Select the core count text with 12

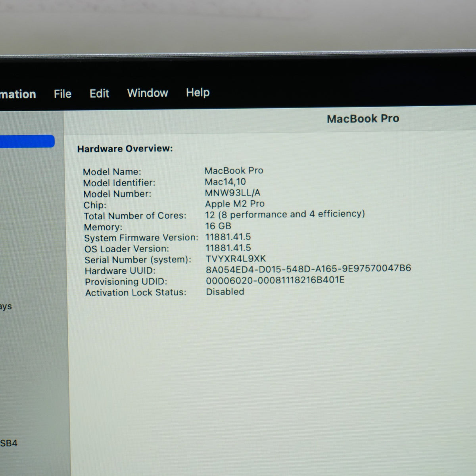pyautogui.click(x=285, y=214)
